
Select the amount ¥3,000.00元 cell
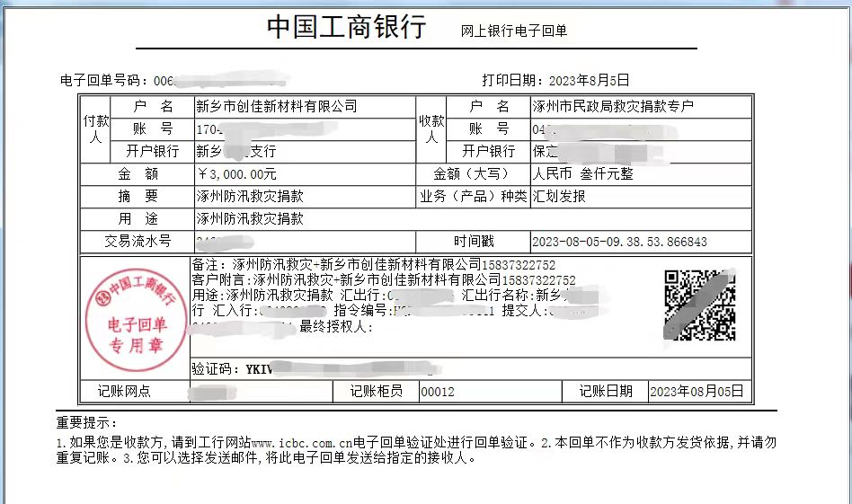point(237,173)
